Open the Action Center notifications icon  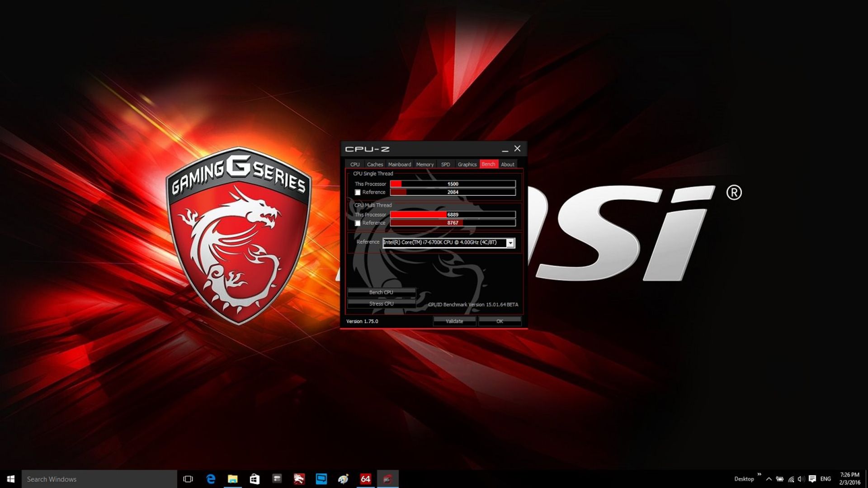click(812, 479)
